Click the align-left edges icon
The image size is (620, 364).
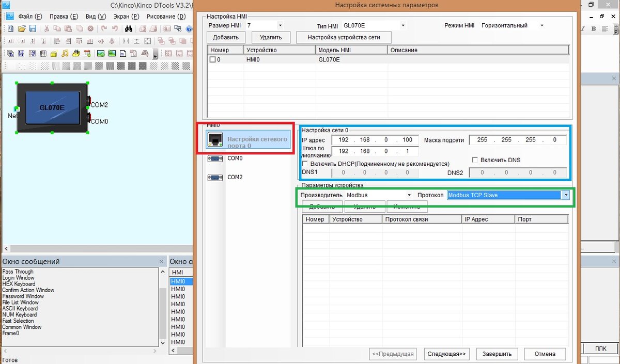pos(57,41)
